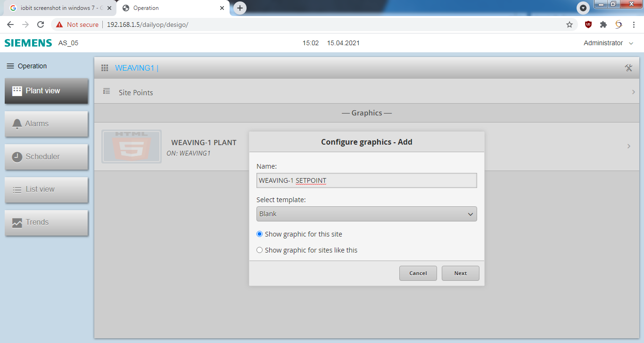Open the Trends section
The image size is (644, 343).
click(x=46, y=223)
